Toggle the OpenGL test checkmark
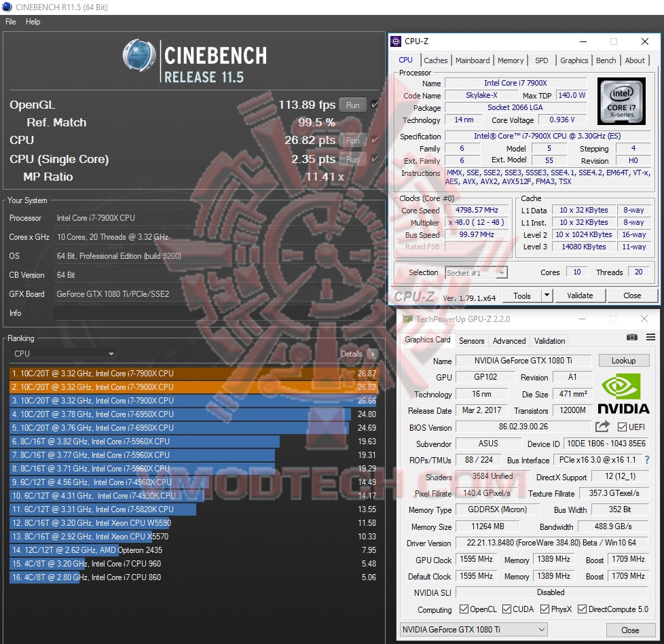This screenshot has width=664, height=644. pos(374,104)
